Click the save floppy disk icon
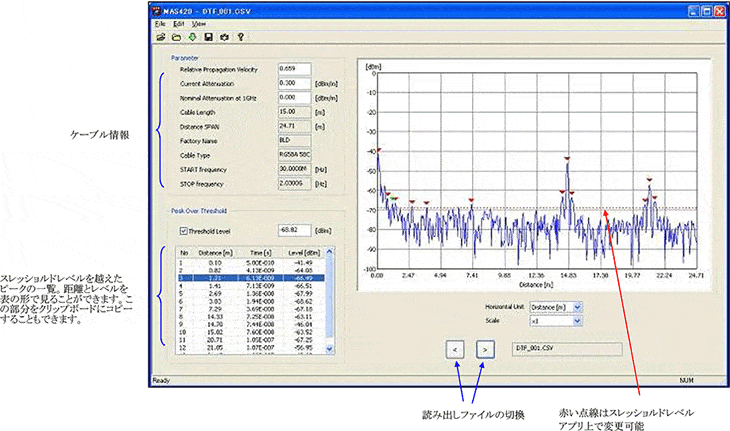This screenshot has width=730, height=431. click(x=208, y=37)
